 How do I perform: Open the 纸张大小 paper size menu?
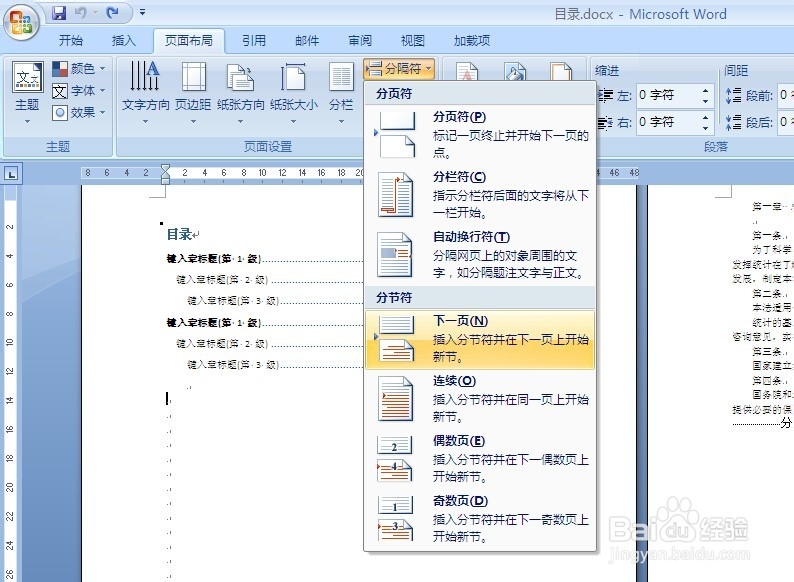294,93
